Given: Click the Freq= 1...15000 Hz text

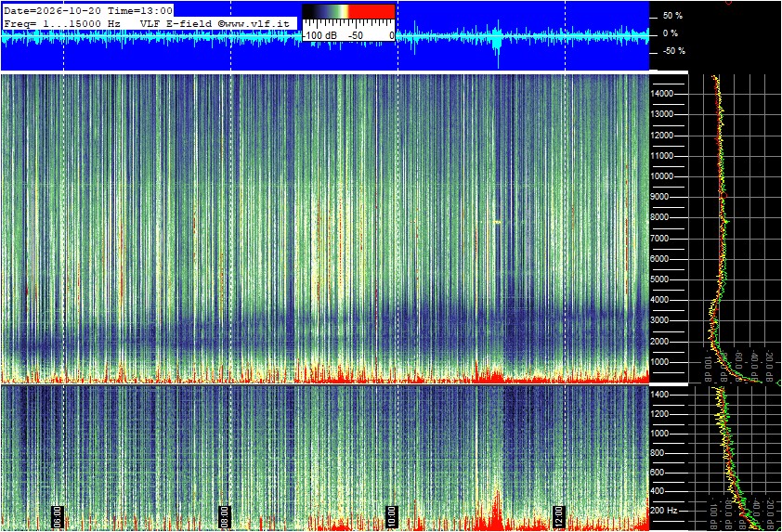Looking at the screenshot, I should click(62, 23).
